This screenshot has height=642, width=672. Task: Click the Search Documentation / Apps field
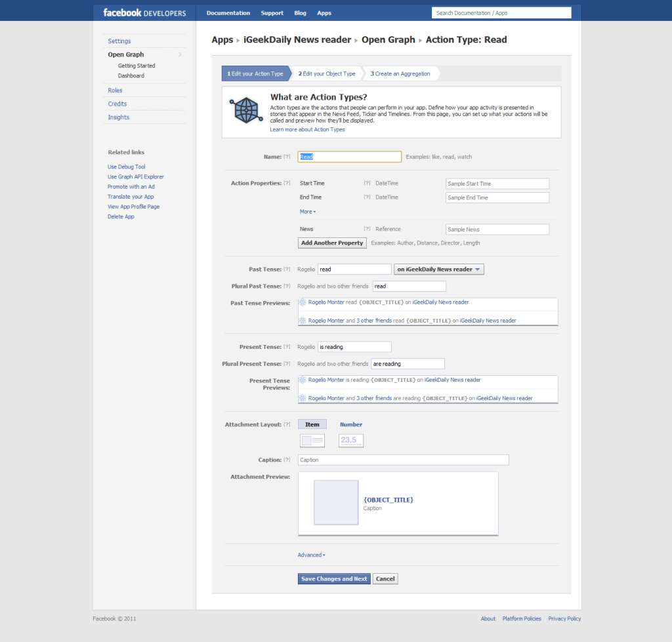[501, 13]
